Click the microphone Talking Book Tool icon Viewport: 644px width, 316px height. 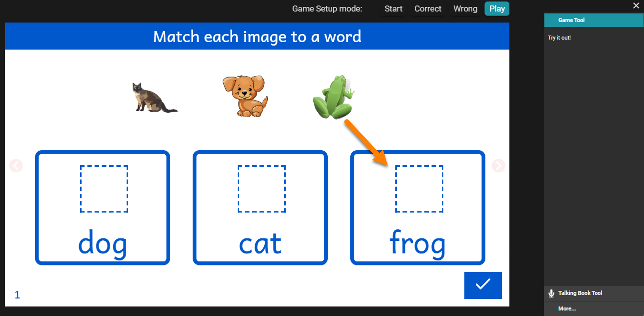[x=551, y=293]
